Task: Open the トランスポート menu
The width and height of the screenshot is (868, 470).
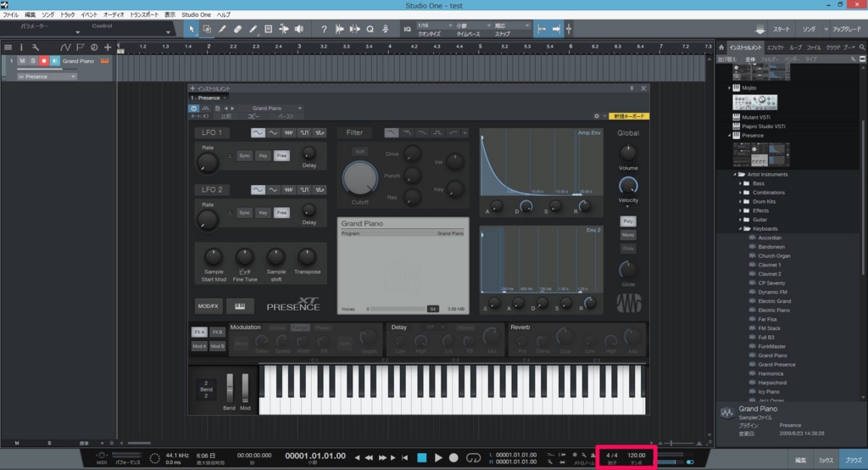Action: click(144, 14)
